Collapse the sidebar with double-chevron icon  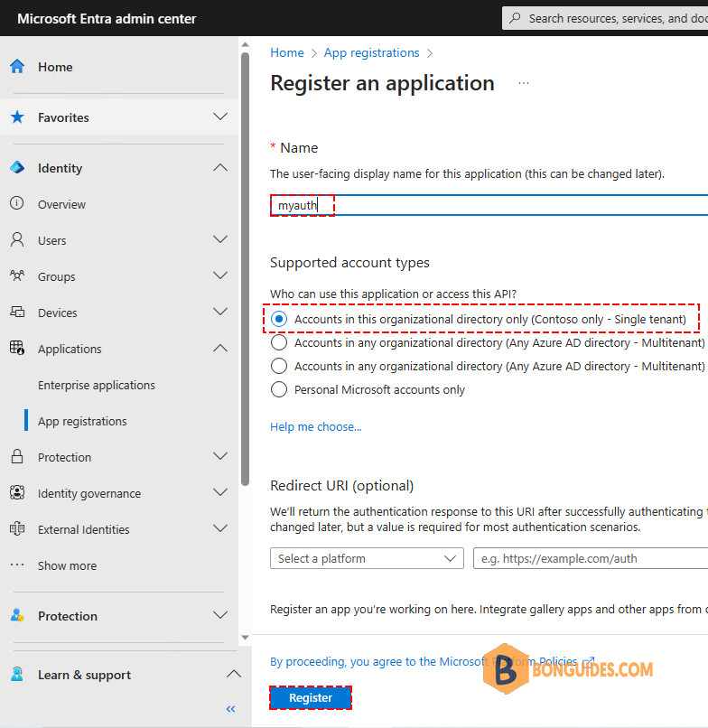231,709
